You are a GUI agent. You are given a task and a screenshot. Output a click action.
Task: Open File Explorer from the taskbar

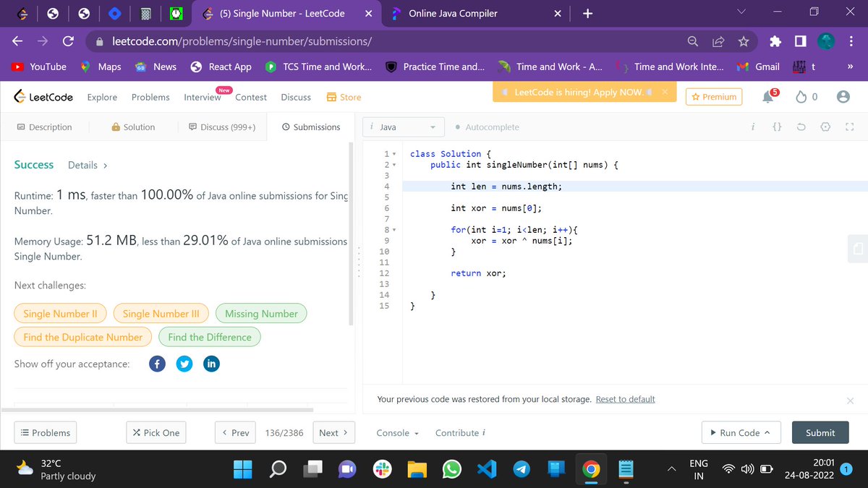tap(417, 470)
